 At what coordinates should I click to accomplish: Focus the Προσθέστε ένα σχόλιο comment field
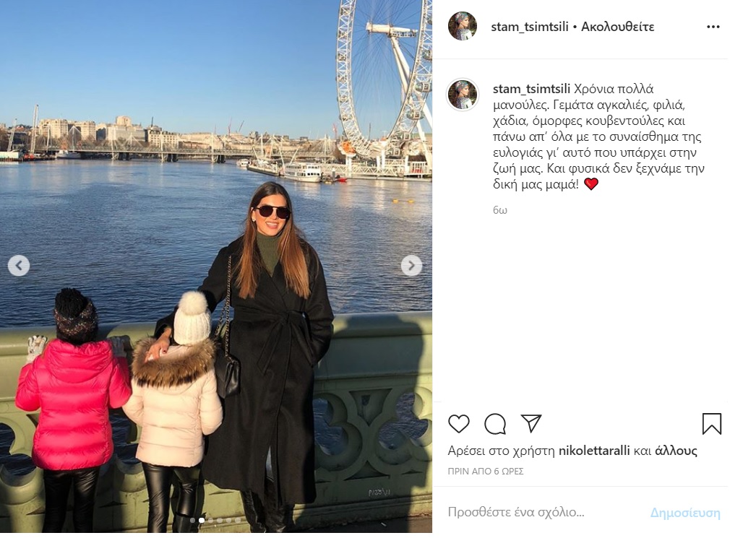click(545, 512)
